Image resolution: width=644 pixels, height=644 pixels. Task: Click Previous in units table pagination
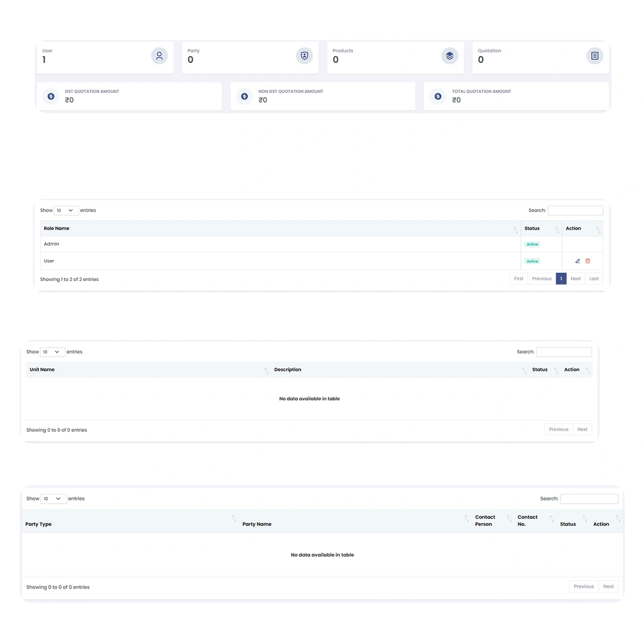pos(559,429)
